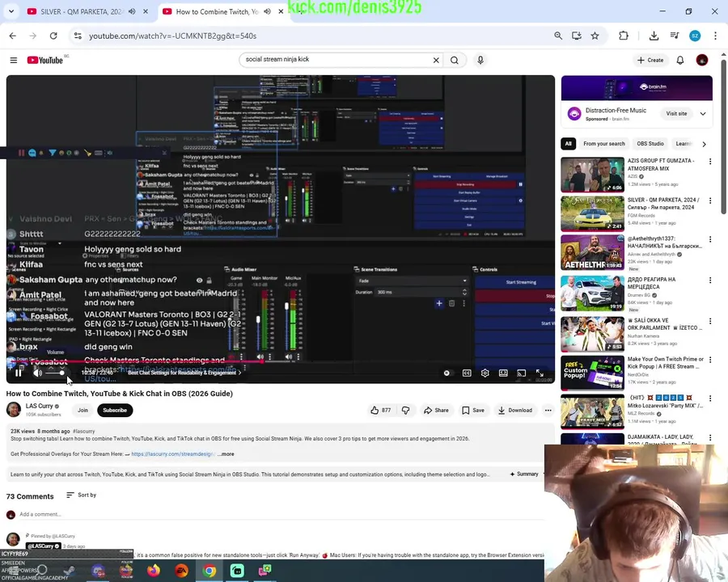Image resolution: width=728 pixels, height=582 pixels.
Task: Open the SILVER - QM PARKETA suggested video
Action: (x=592, y=213)
